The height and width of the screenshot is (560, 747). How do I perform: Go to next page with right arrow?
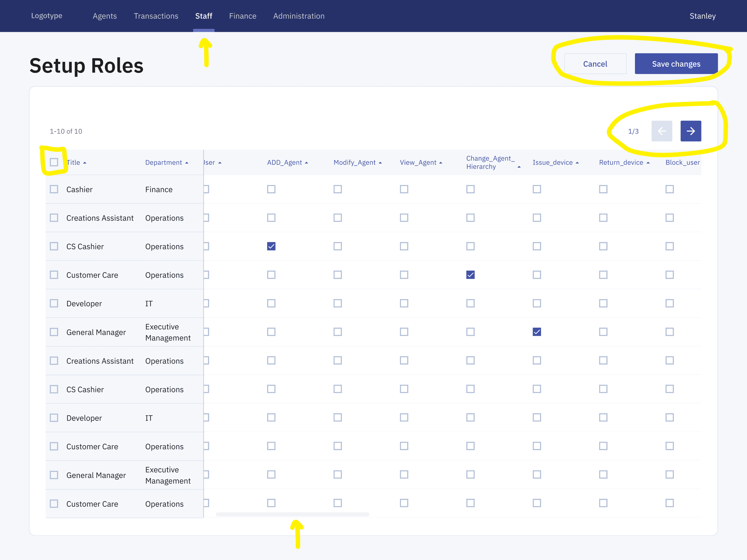coord(690,131)
